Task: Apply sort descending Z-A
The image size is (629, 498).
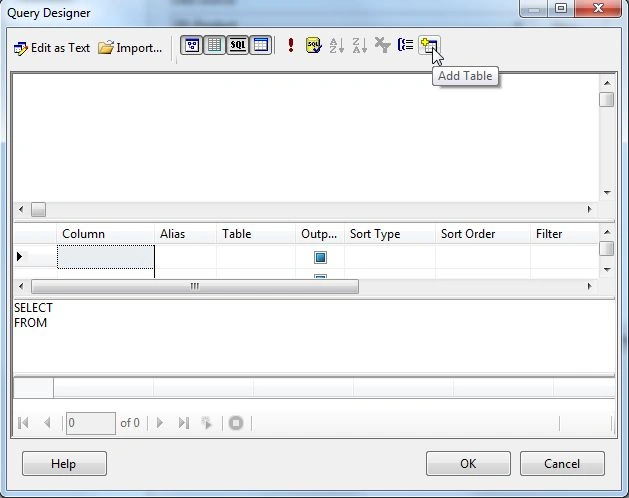Action: coord(359,45)
